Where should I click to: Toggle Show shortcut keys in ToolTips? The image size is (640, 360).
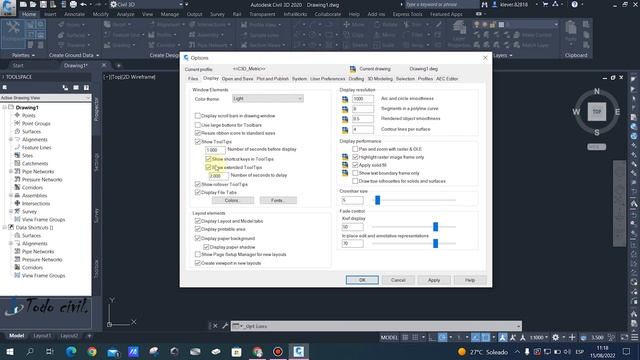(208, 159)
